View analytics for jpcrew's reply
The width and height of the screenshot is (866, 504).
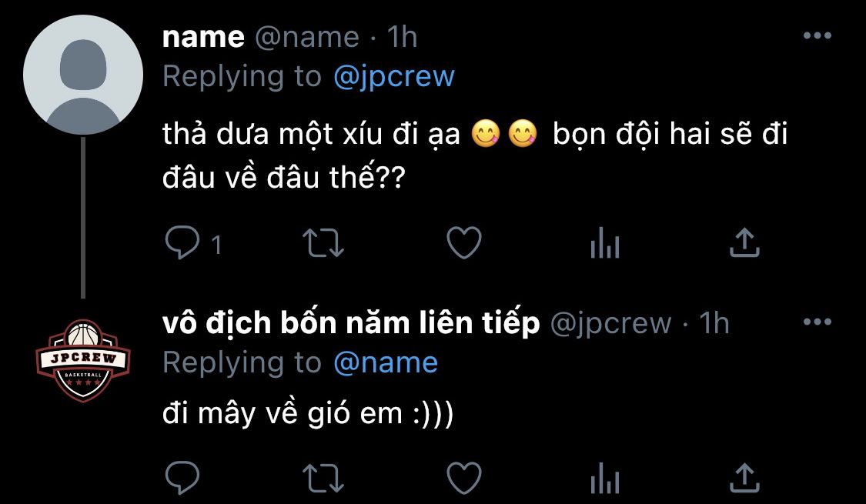[x=604, y=477]
